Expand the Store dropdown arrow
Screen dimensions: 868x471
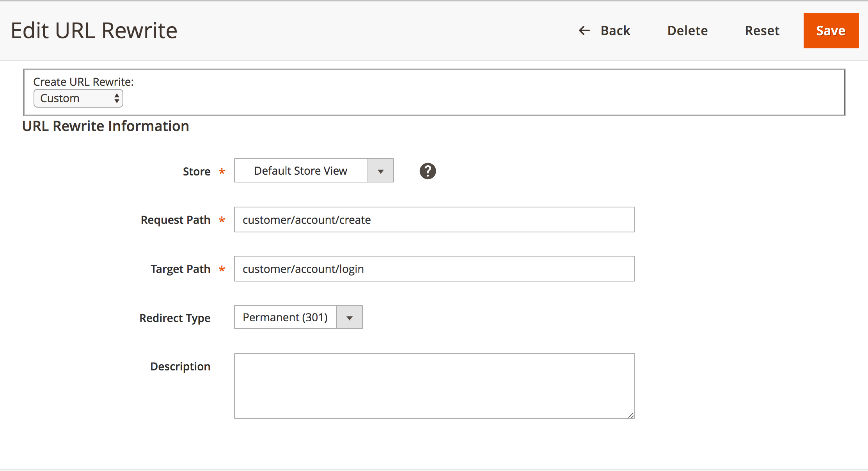[x=380, y=171]
